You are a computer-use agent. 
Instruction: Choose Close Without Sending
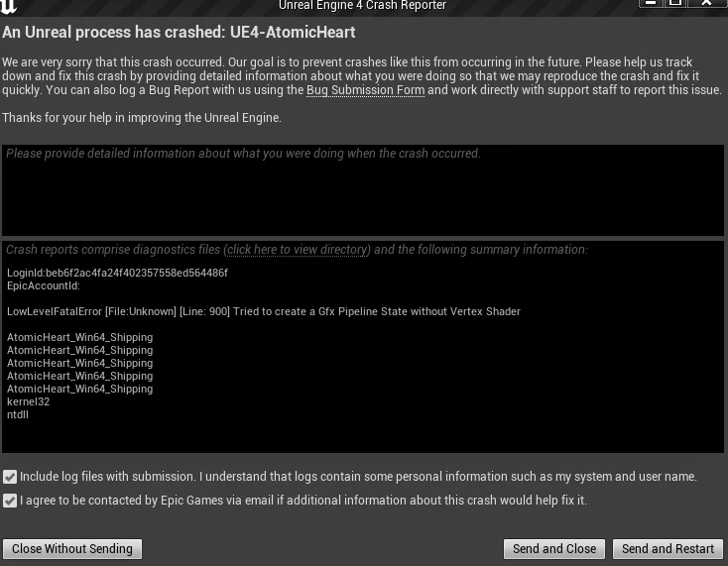pos(72,549)
